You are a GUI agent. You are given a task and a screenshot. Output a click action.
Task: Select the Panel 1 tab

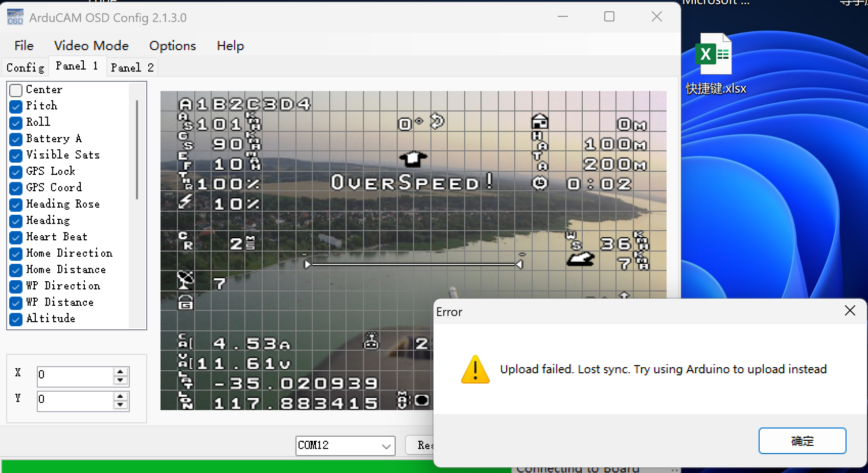(x=77, y=66)
